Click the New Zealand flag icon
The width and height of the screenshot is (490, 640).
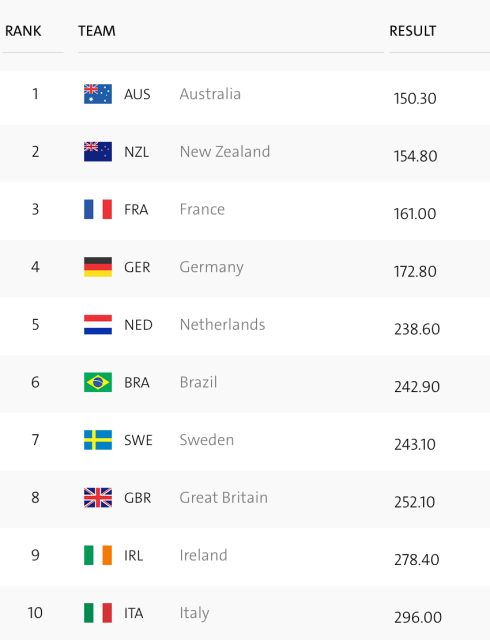[x=98, y=151]
